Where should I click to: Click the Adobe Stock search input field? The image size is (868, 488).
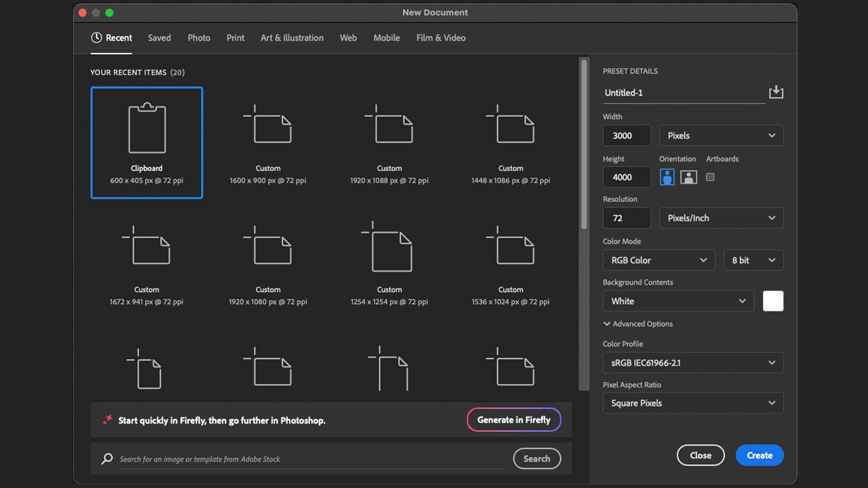click(x=311, y=459)
